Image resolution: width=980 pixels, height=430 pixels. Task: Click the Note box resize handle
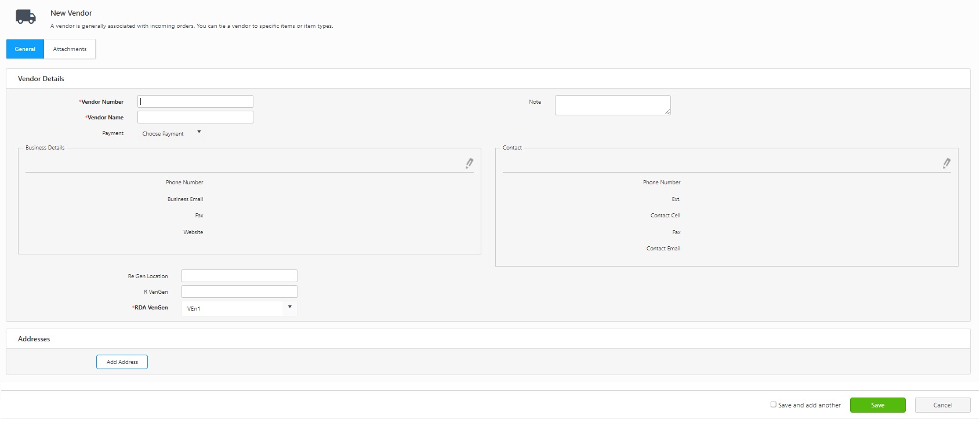(x=667, y=112)
